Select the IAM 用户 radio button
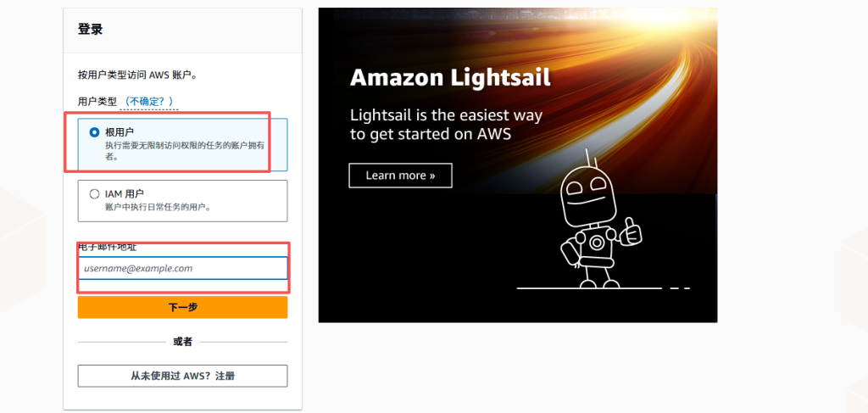The height and width of the screenshot is (413, 868). pyautogui.click(x=94, y=193)
